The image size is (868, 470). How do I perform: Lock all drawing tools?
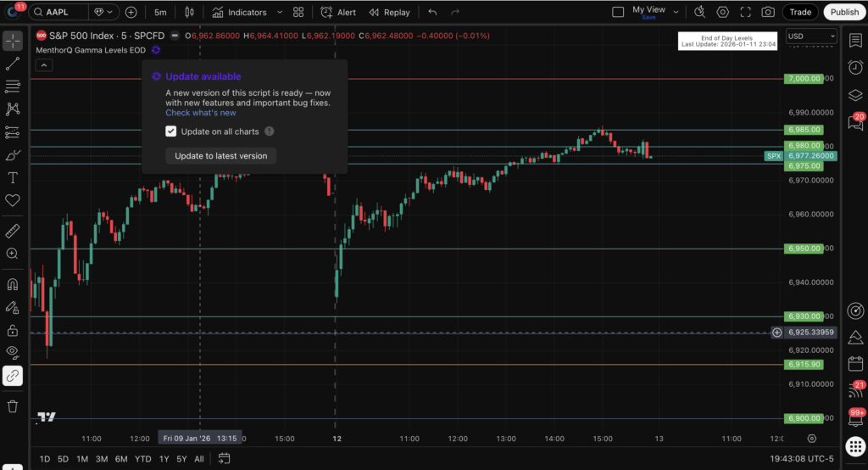[x=13, y=330]
